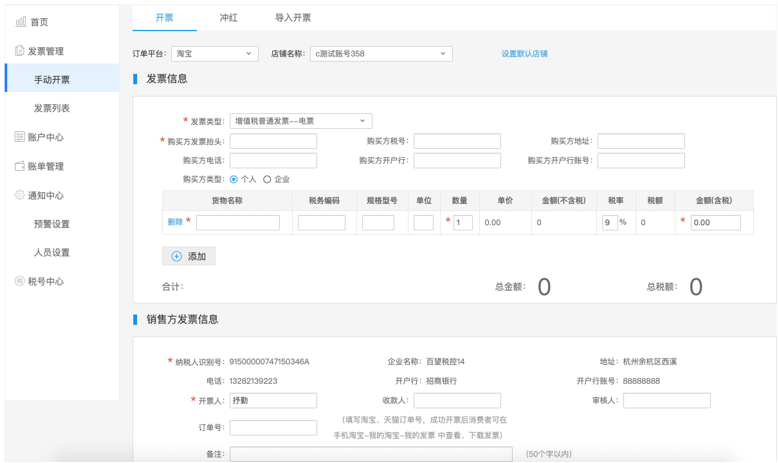
Task: Click the 发票管理 document icon
Action: click(x=19, y=51)
